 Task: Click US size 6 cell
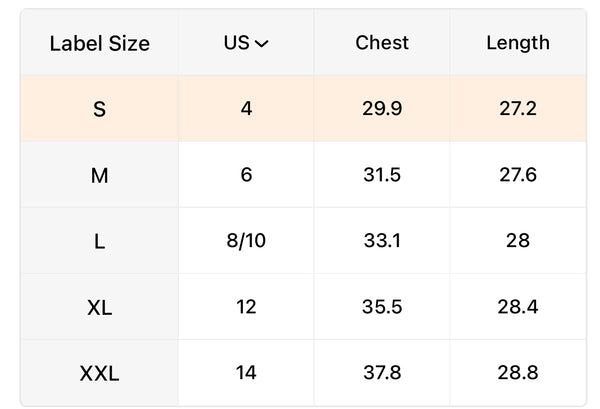point(246,175)
